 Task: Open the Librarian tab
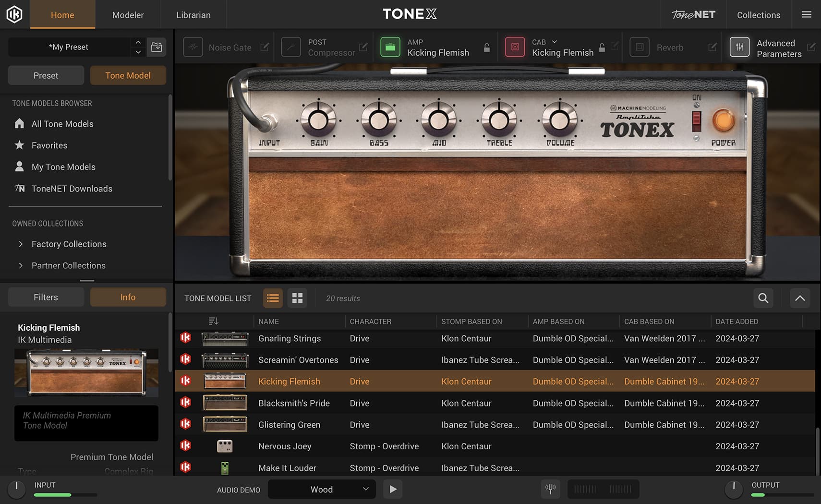pyautogui.click(x=193, y=15)
